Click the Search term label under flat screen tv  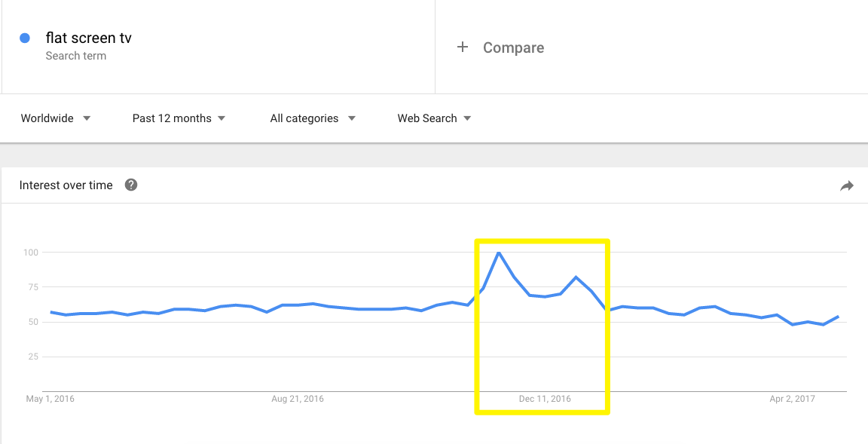click(76, 56)
